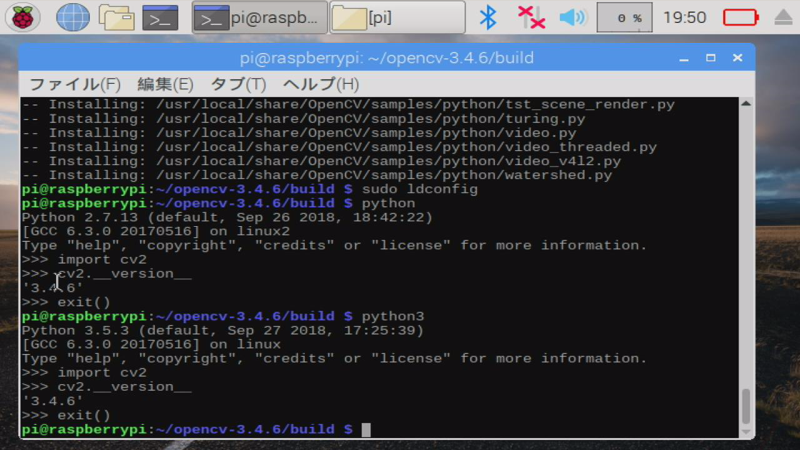The image size is (800, 450).
Task: Launch a new terminal from the panel launcher
Action: coord(160,17)
